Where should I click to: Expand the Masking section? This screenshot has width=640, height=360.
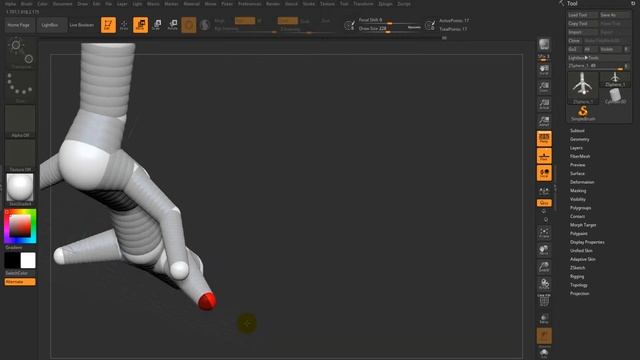(578, 191)
